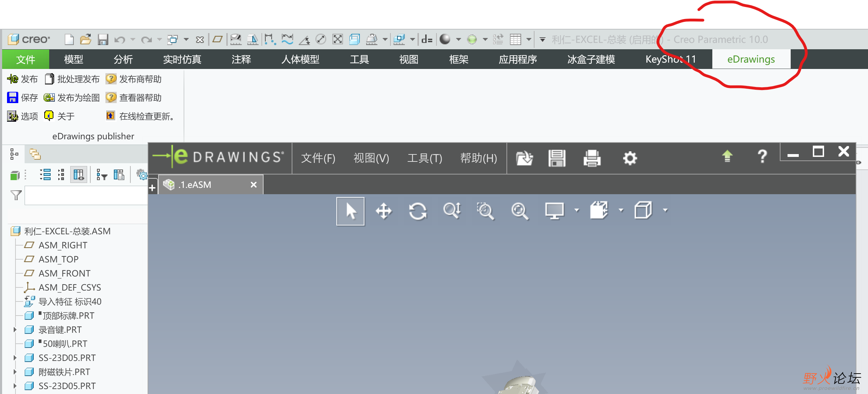Image resolution: width=868 pixels, height=394 pixels.
Task: Switch to the 实时仿真 ribbon tab
Action: pos(182,59)
